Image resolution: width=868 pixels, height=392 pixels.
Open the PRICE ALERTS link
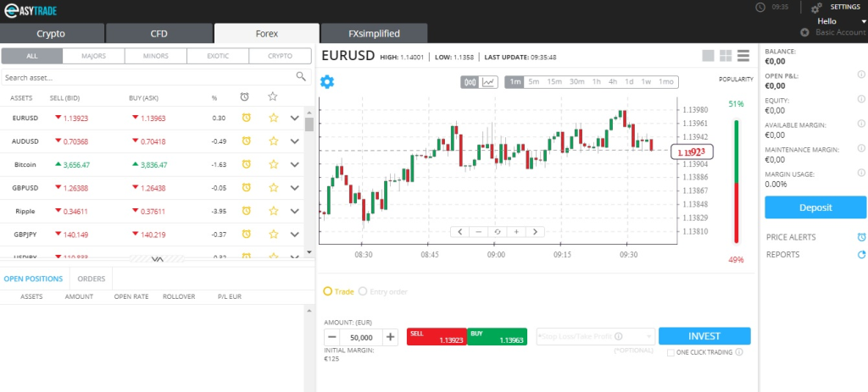coord(791,237)
